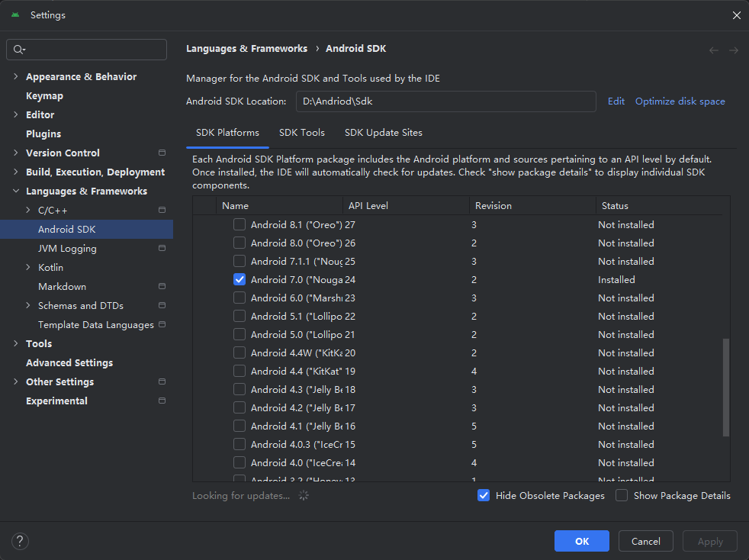Check Android 4.1 Jelly Bean API 16 checkbox
This screenshot has width=749, height=560.
point(239,426)
